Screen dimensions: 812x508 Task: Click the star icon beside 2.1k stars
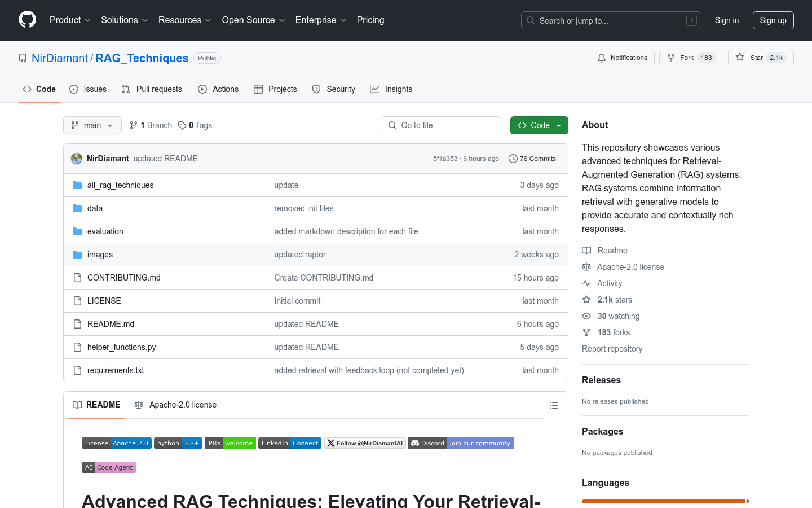click(x=586, y=300)
